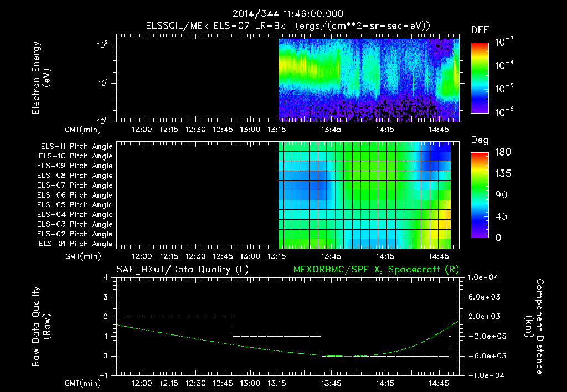Click the electron energy spectrogram data region
Screen dimensions: 567x392
point(368,80)
